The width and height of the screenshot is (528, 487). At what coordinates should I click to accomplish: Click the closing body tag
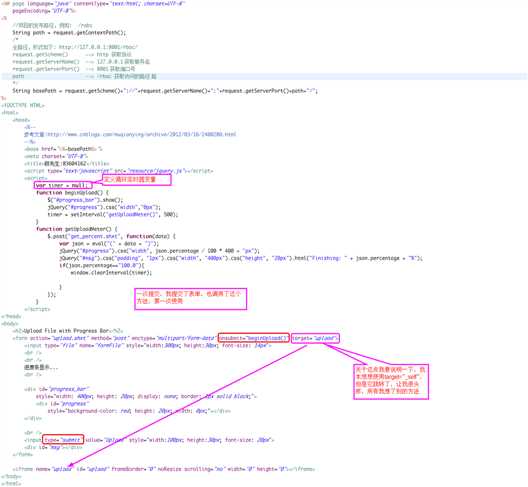click(x=11, y=477)
